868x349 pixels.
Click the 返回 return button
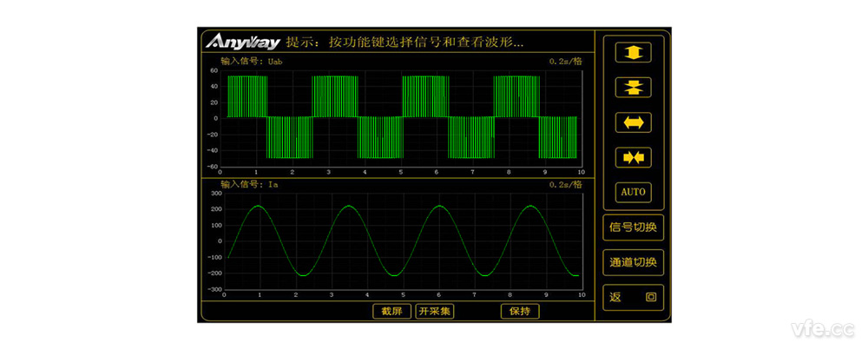(633, 297)
